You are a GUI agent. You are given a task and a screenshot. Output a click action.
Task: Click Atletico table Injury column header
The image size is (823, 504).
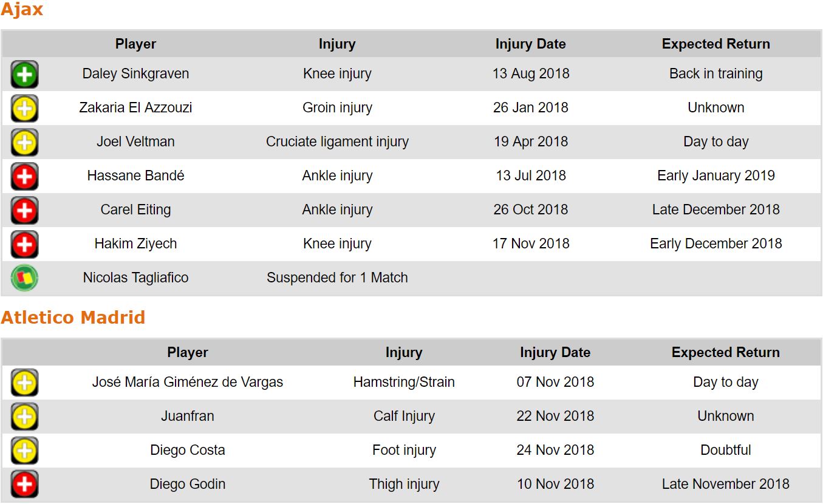(x=403, y=353)
